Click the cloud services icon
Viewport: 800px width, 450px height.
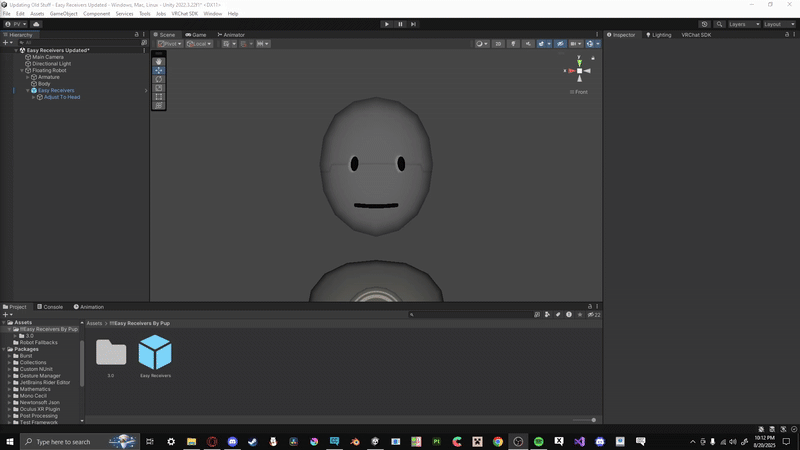36,24
